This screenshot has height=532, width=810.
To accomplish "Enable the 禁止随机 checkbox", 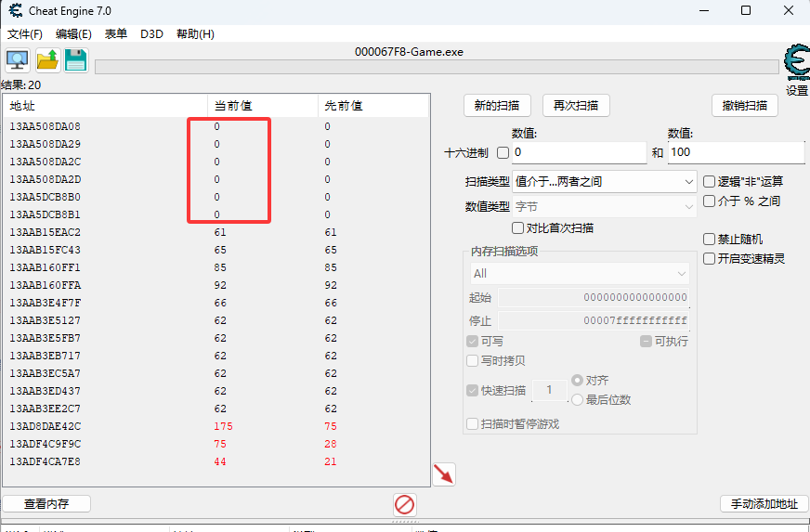I will pyautogui.click(x=710, y=240).
